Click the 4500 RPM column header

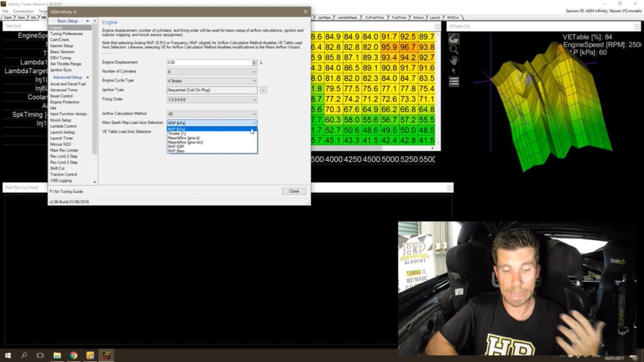tap(371, 160)
